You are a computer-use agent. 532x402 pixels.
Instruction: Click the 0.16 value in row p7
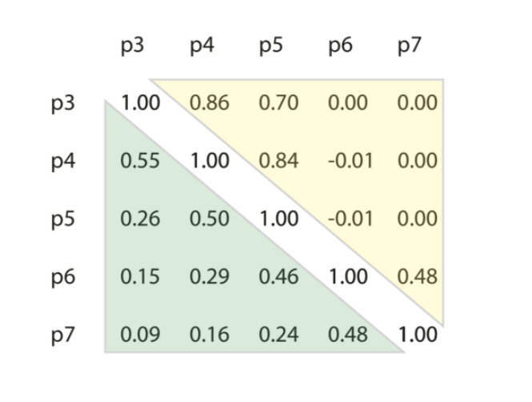[210, 334]
